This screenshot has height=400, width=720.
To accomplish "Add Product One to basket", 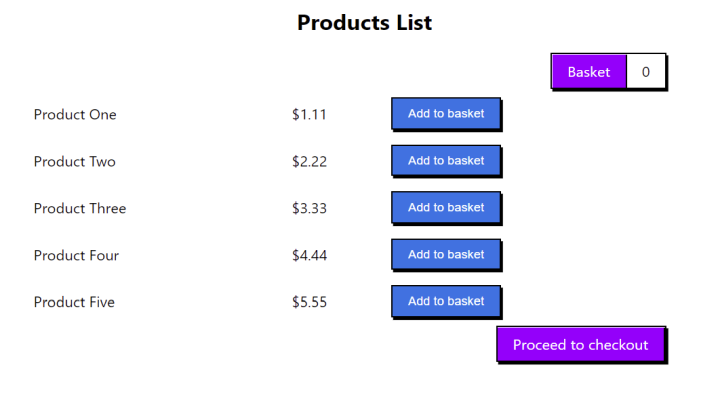I will (446, 114).
